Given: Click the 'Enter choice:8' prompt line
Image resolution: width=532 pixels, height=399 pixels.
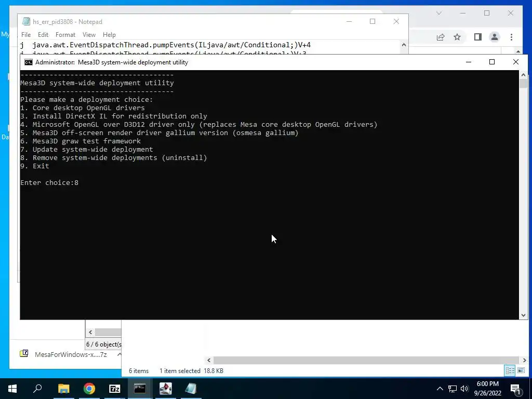Looking at the screenshot, I should tap(49, 182).
